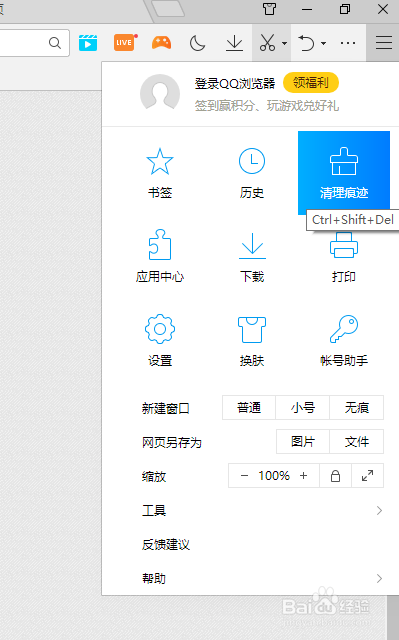
Task: Click the 签到赢积分、玩游戏兑好礼 subtitle text
Action: (267, 106)
